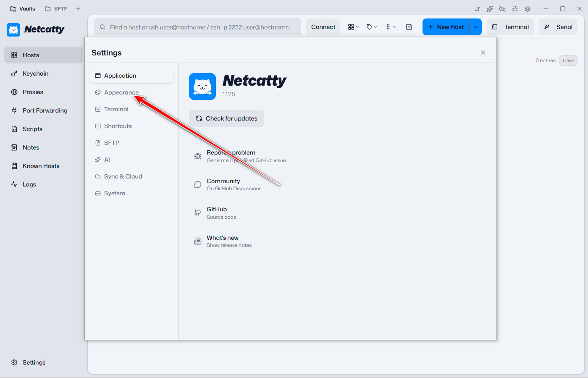Switch to the Vaults tab
Image resolution: width=588 pixels, height=378 pixels.
click(x=23, y=9)
